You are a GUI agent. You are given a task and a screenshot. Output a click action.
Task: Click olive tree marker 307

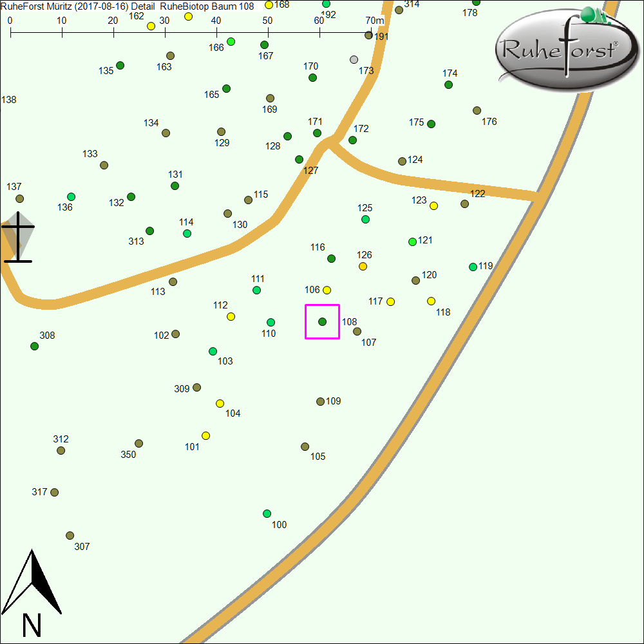70,535
